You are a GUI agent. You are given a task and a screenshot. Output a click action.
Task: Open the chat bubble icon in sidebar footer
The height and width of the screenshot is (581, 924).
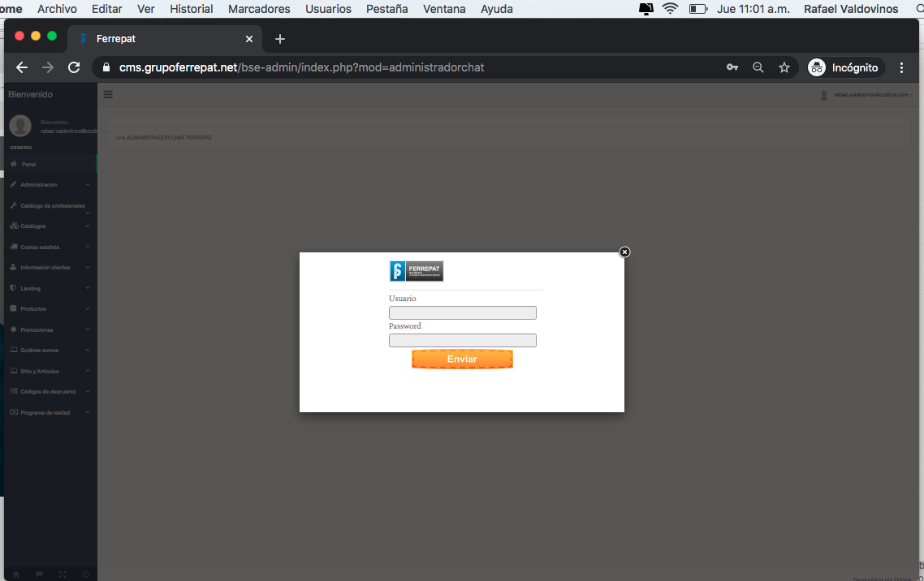tap(39, 574)
